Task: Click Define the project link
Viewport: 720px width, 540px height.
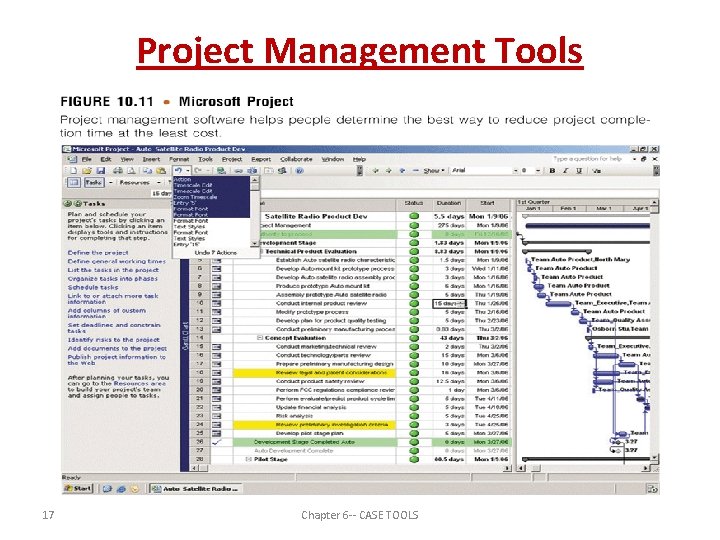Action: tap(98, 253)
